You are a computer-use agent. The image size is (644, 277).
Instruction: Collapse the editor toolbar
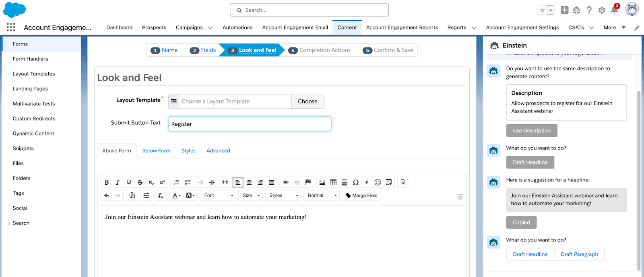click(460, 197)
